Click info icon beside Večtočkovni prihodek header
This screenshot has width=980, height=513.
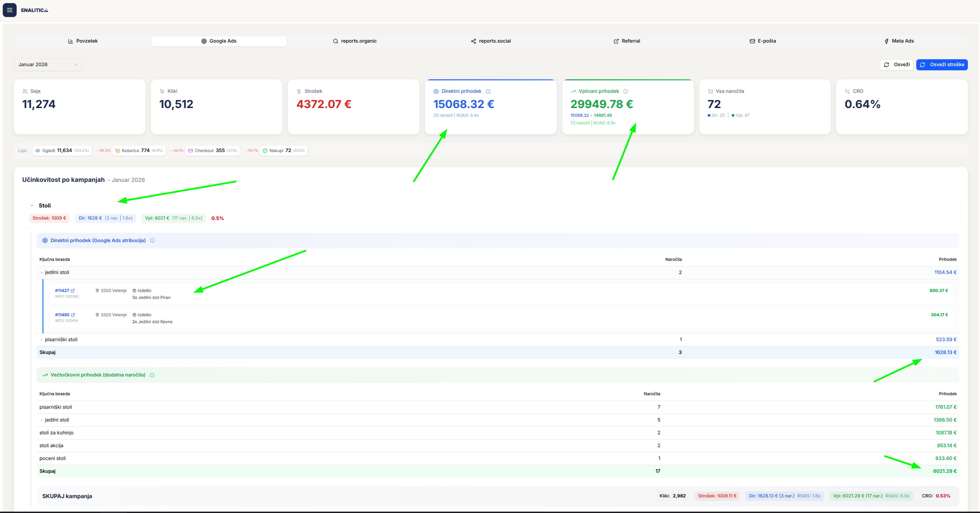[152, 375]
